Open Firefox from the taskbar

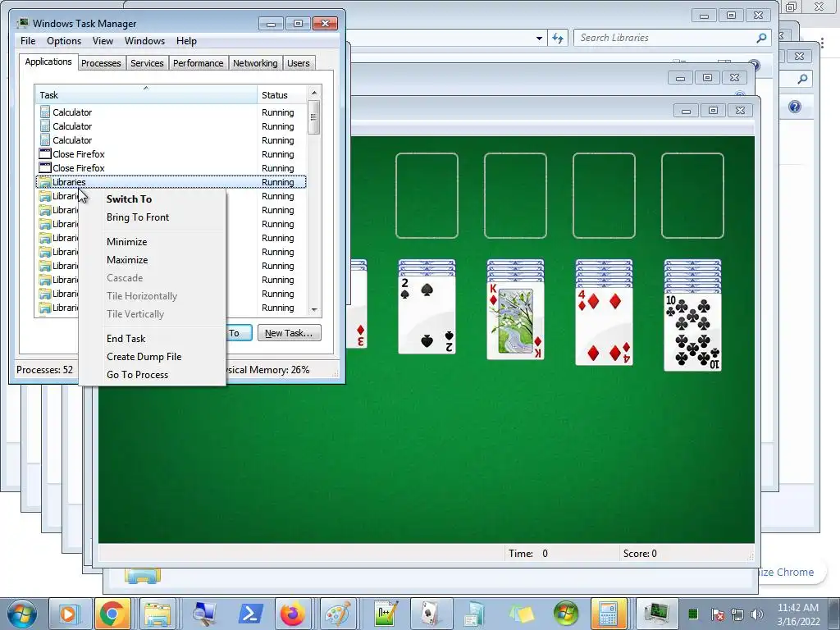(x=293, y=614)
